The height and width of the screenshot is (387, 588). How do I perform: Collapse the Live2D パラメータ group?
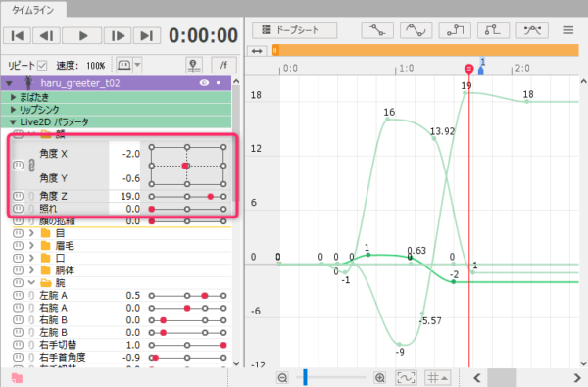coord(13,122)
